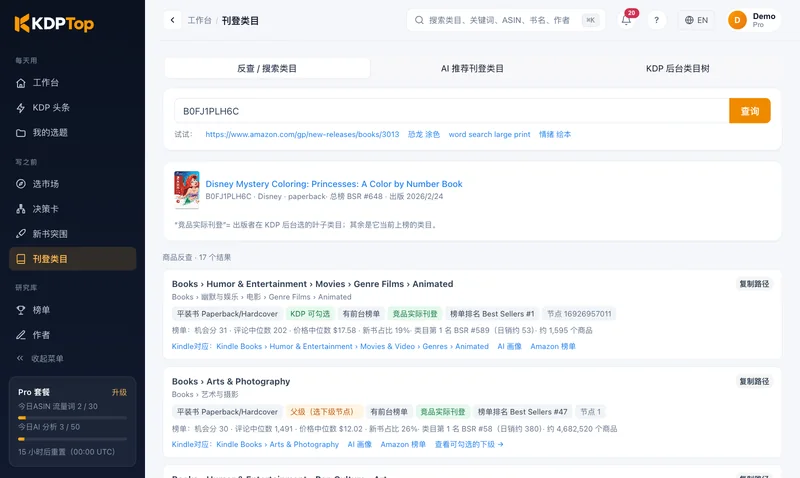Viewport: 800px width, 478px height.
Task: Click 今日ASIN 流量词 progress bar
Action: [72, 418]
